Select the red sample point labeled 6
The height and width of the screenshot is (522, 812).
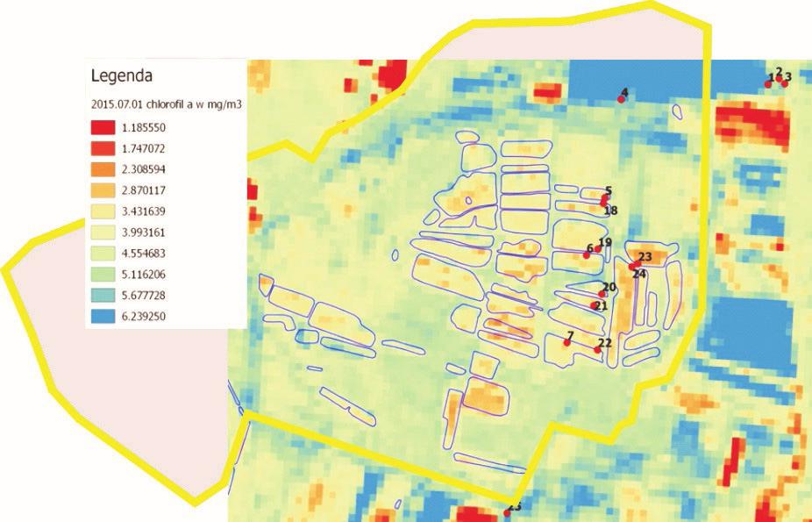click(x=587, y=255)
